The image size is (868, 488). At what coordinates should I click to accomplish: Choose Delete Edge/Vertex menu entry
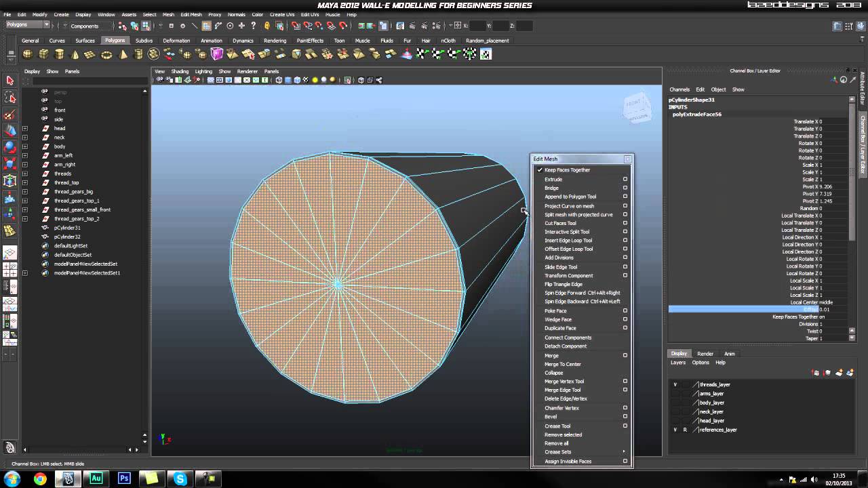[566, 399]
